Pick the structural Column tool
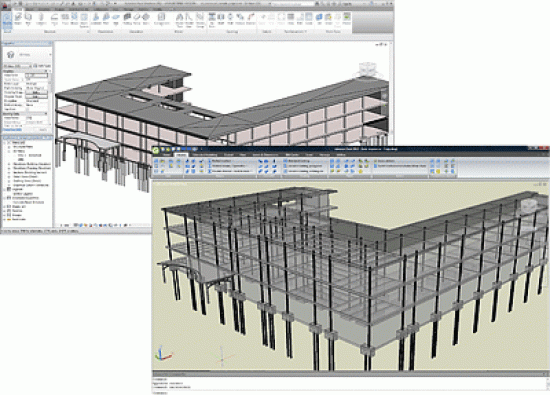This screenshot has width=550, height=395. point(41,19)
